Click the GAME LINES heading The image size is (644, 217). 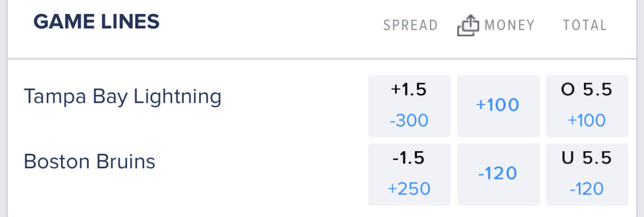97,22
